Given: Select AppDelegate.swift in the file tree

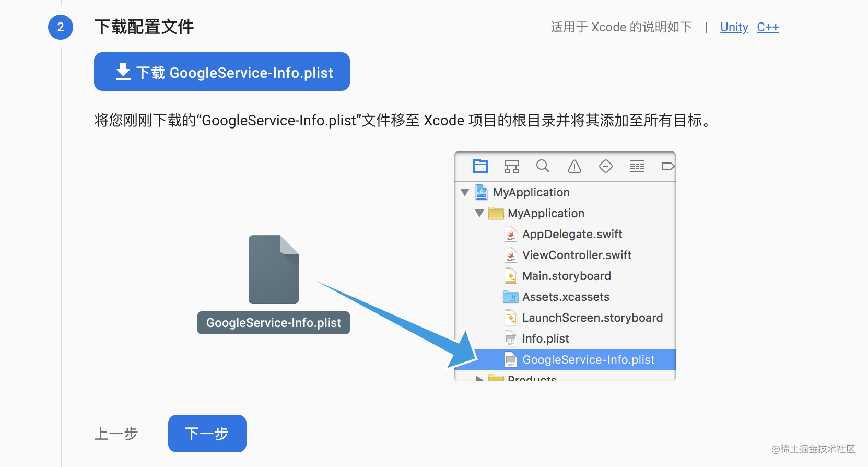Looking at the screenshot, I should [x=572, y=234].
